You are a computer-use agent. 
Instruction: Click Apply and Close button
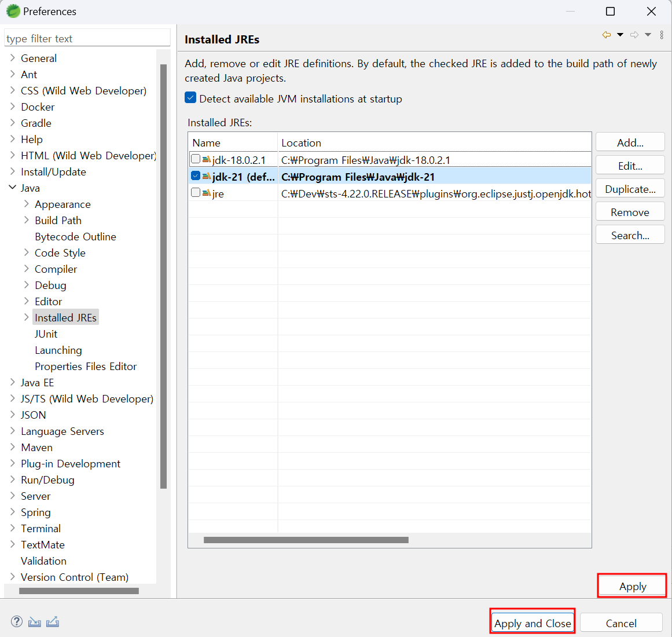coord(533,623)
